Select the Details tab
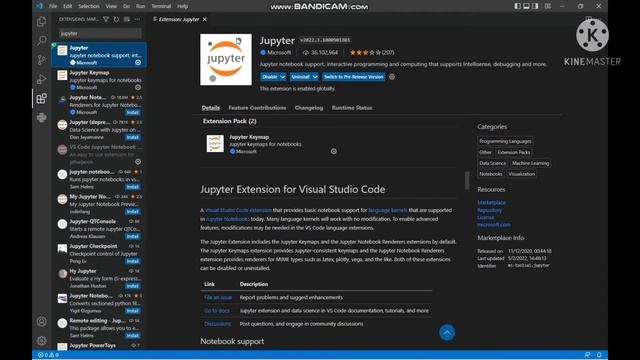This screenshot has width=640, height=360. point(211,108)
